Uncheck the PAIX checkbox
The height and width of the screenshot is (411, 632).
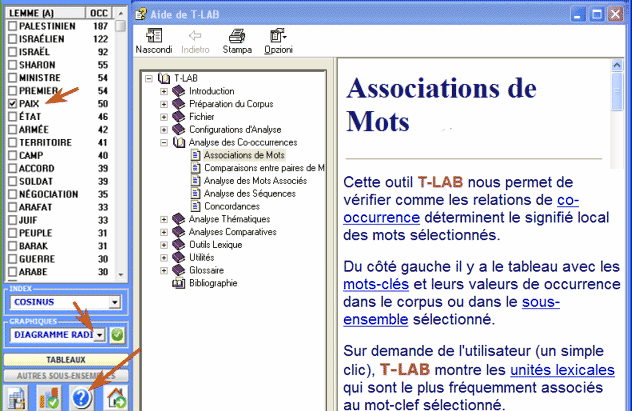click(x=12, y=104)
